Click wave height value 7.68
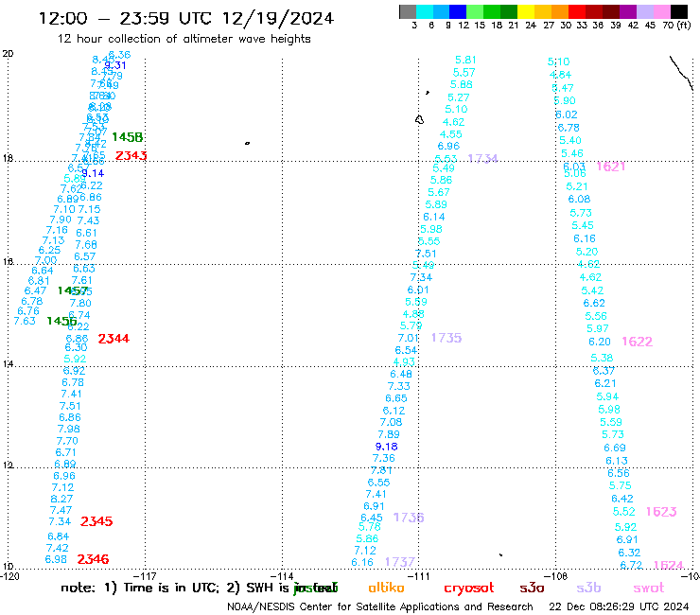This screenshot has height=615, width=700. [x=86, y=245]
